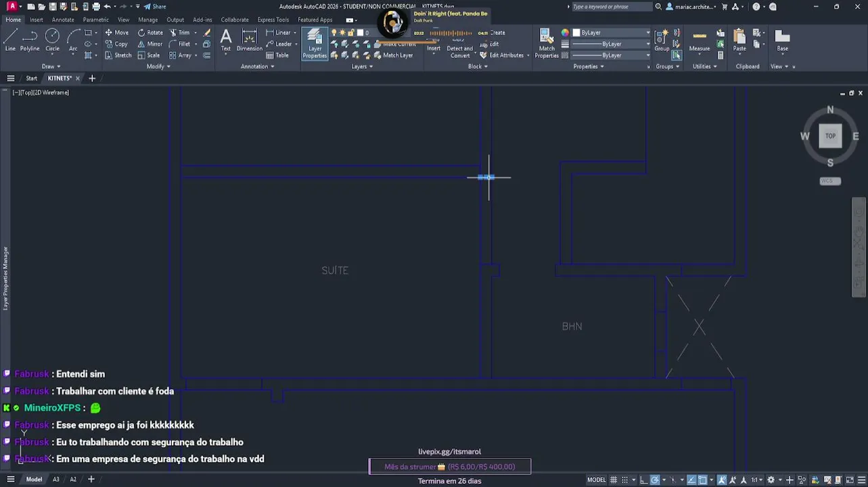Click the Erase tool icon
868x487 pixels.
point(208,32)
